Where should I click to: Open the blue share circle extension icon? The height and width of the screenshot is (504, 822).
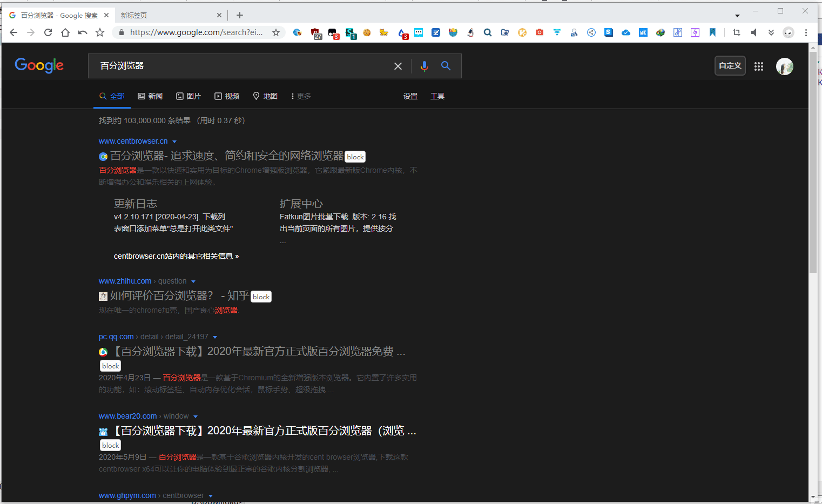coord(591,32)
